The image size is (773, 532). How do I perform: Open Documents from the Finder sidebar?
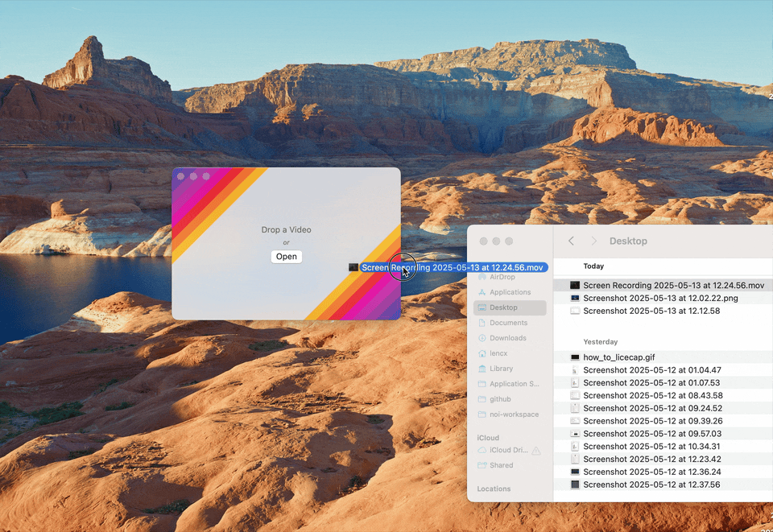click(510, 323)
